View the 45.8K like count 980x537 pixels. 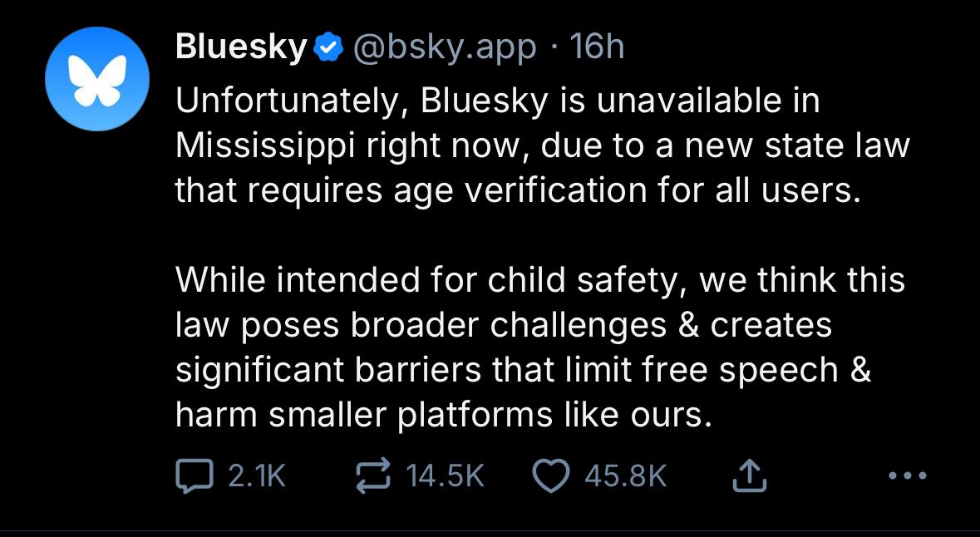[626, 476]
